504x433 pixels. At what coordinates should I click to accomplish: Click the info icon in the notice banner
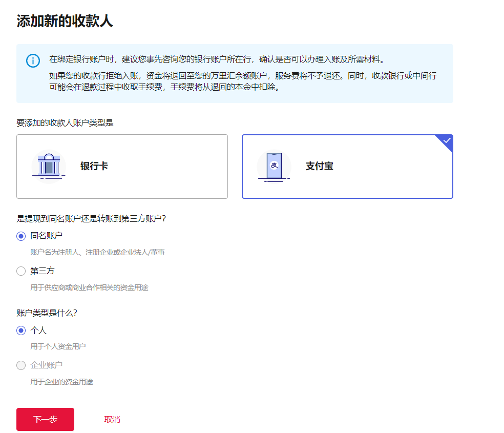(33, 60)
